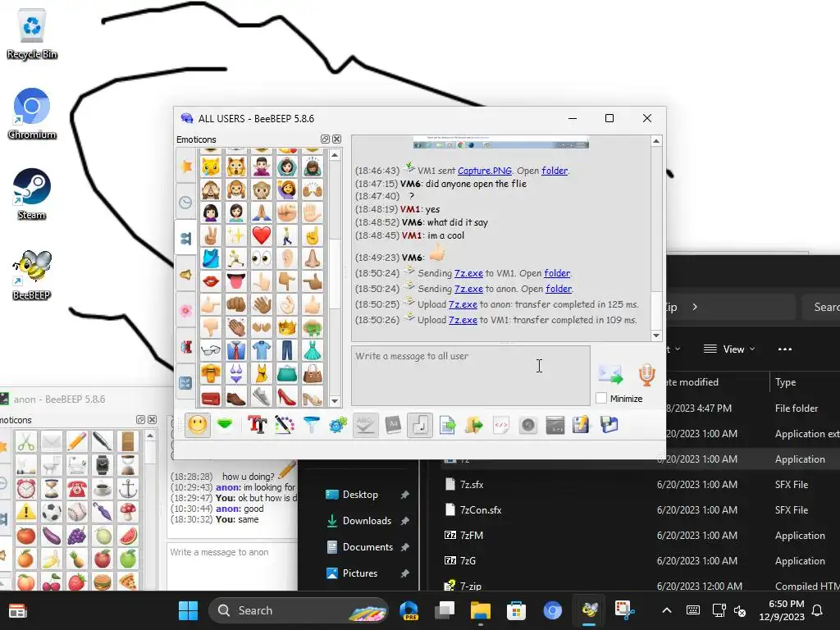Select the star favorites emoticon tab
The height and width of the screenshot is (630, 840).
(x=186, y=166)
